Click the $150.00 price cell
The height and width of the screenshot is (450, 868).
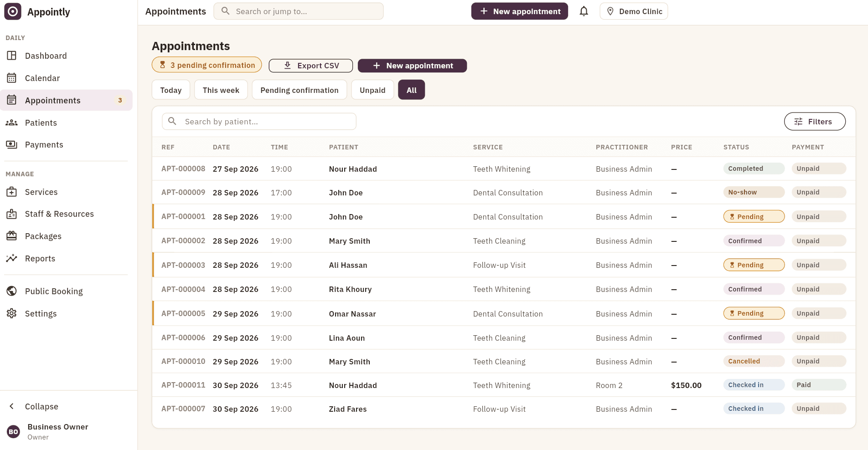tap(686, 385)
